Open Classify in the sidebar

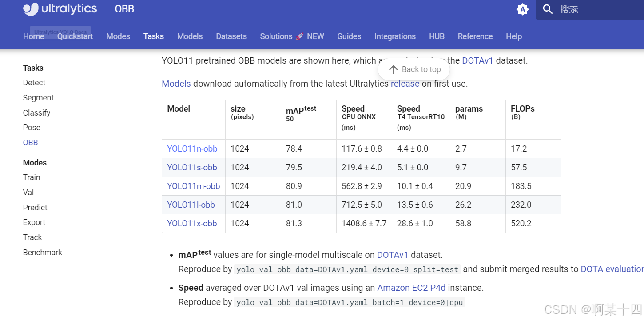point(37,113)
